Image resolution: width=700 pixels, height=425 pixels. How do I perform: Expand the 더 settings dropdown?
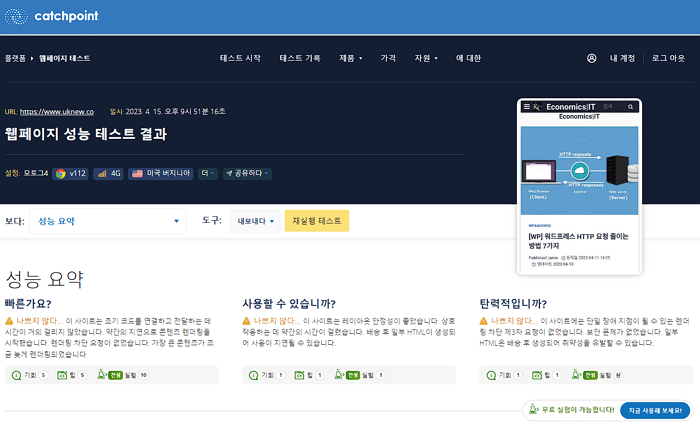point(209,173)
